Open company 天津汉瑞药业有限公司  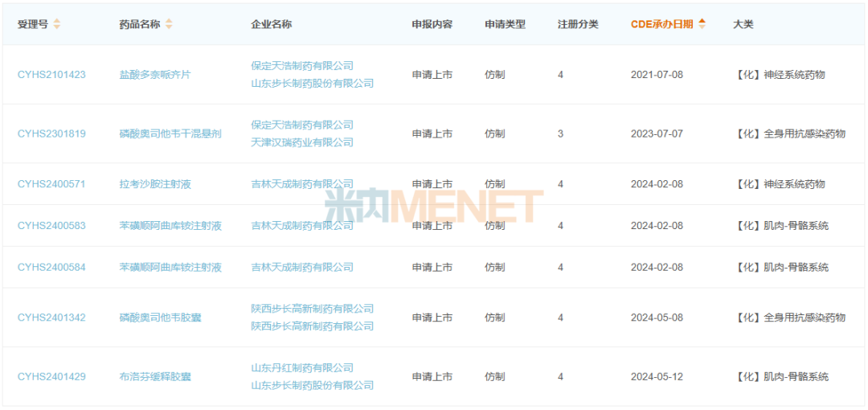coord(302,142)
